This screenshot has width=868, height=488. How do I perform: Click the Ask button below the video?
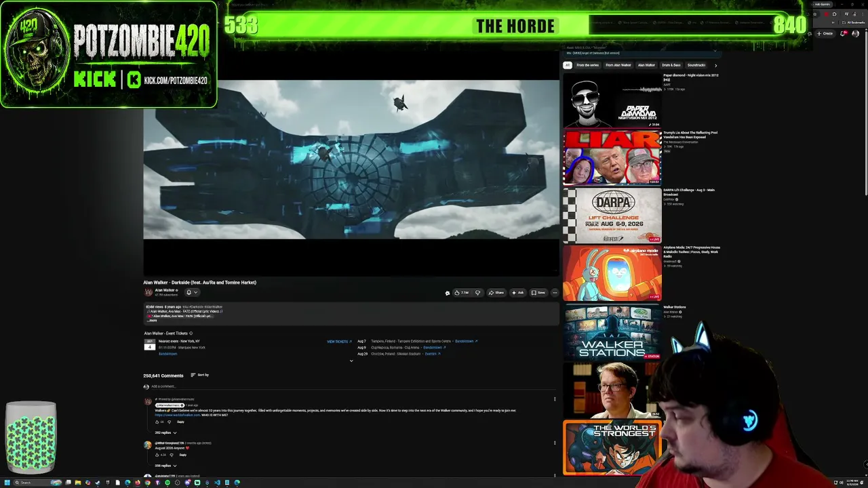tap(518, 293)
